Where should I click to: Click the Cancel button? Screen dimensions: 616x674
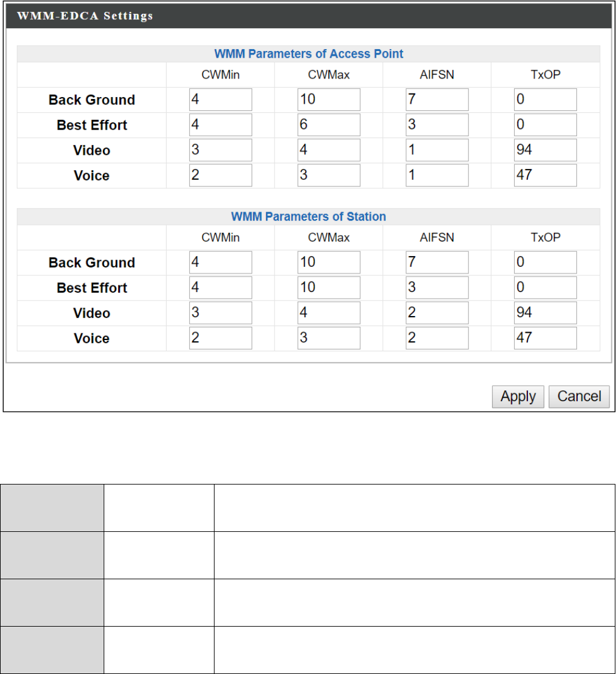coord(579,396)
